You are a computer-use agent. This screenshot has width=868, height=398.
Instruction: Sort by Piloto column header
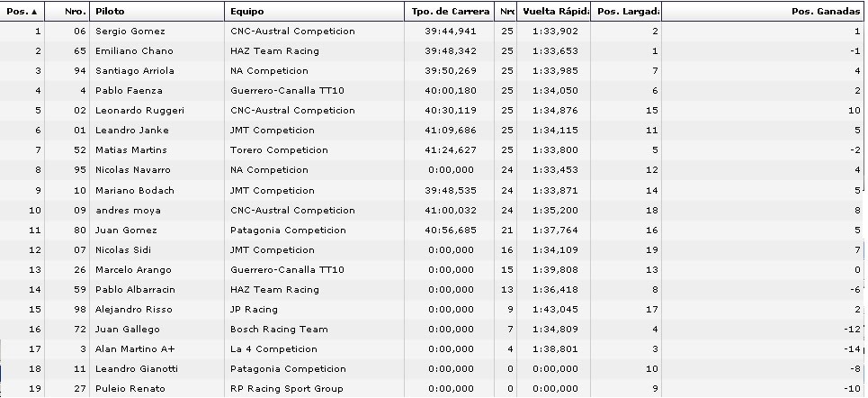[x=157, y=11]
